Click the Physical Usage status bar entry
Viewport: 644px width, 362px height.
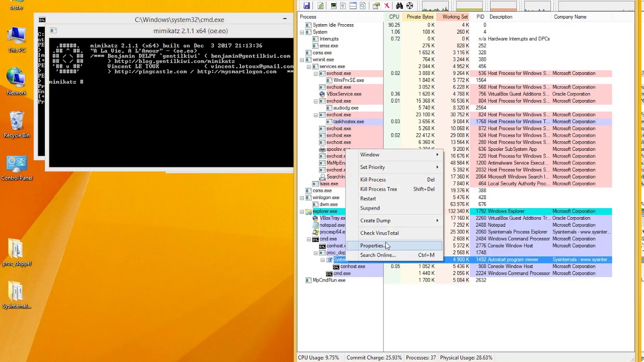466,357
